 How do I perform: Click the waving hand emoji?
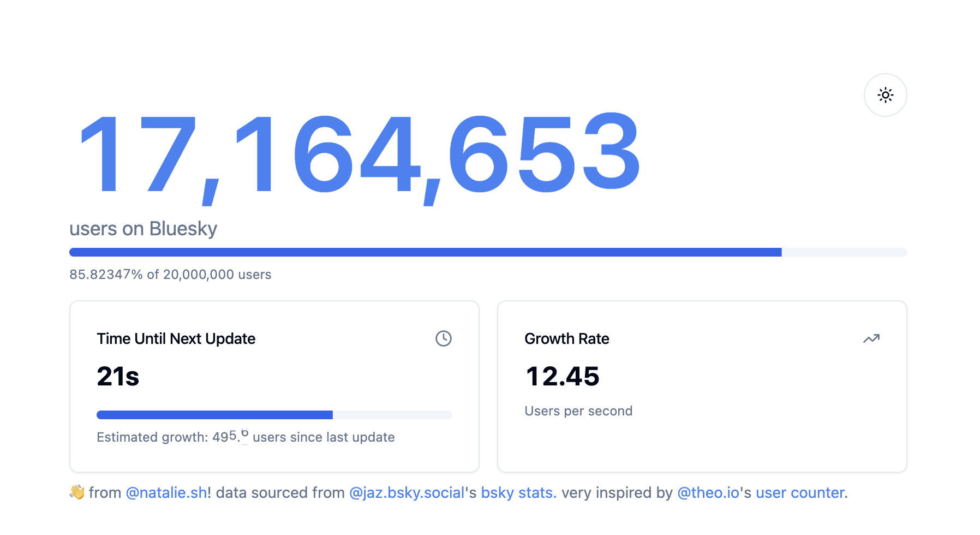(x=77, y=492)
